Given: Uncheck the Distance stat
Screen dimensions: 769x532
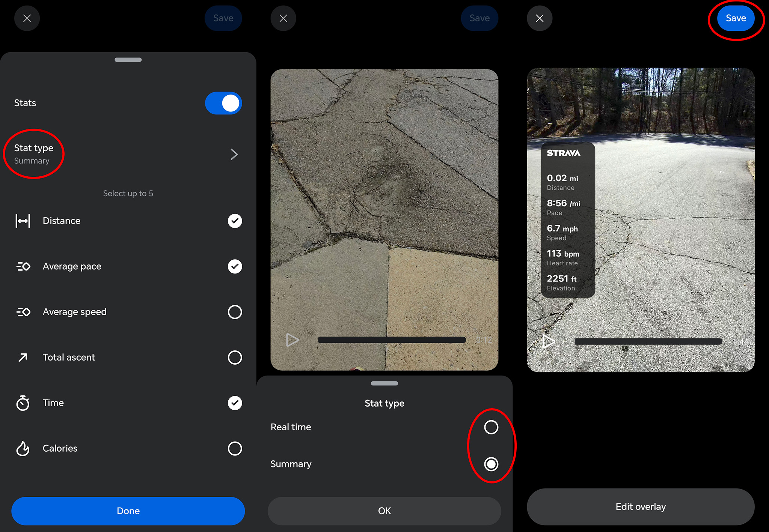Looking at the screenshot, I should point(235,221).
